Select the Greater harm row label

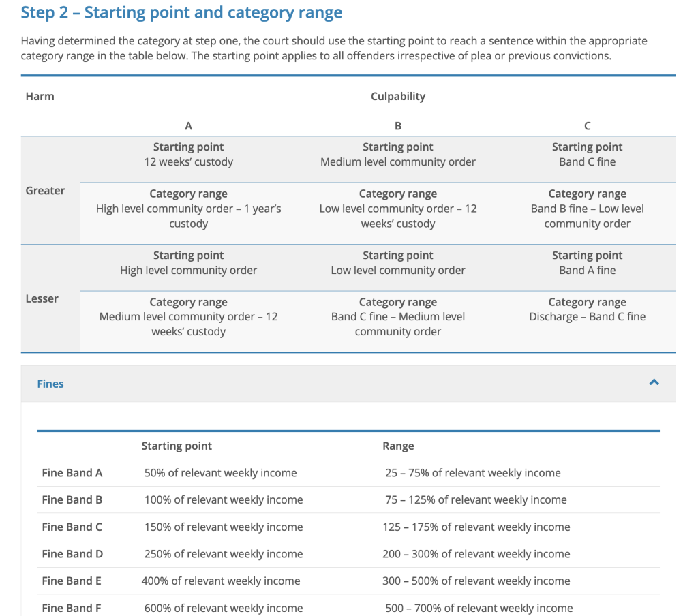pyautogui.click(x=45, y=191)
